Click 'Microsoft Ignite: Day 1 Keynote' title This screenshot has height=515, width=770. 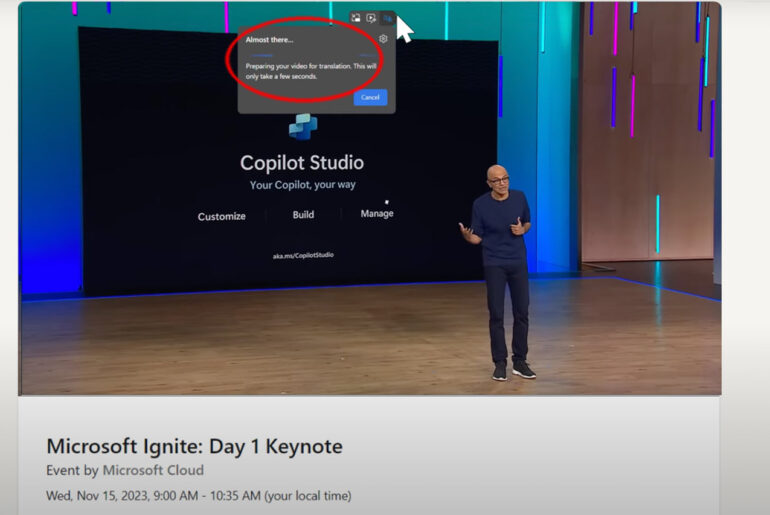(x=194, y=446)
